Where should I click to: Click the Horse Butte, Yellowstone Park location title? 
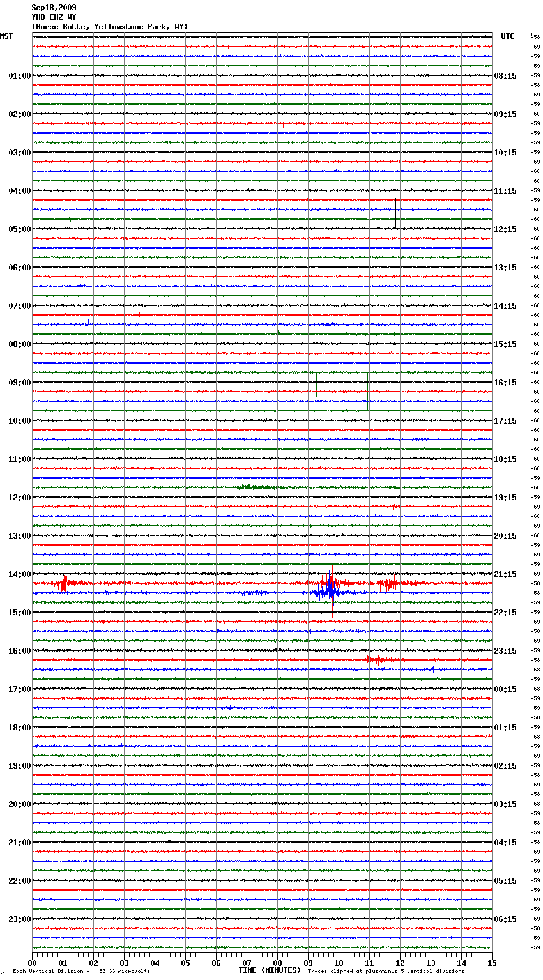[109, 27]
